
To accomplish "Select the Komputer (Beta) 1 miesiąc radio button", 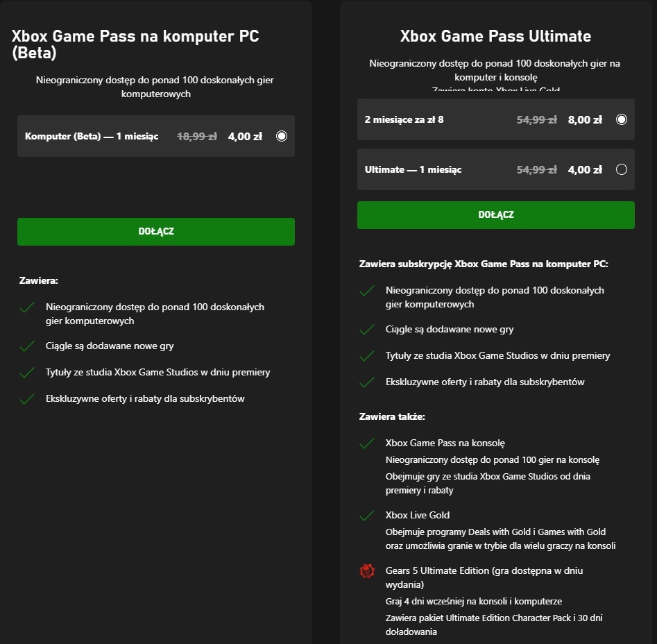I will click(282, 136).
